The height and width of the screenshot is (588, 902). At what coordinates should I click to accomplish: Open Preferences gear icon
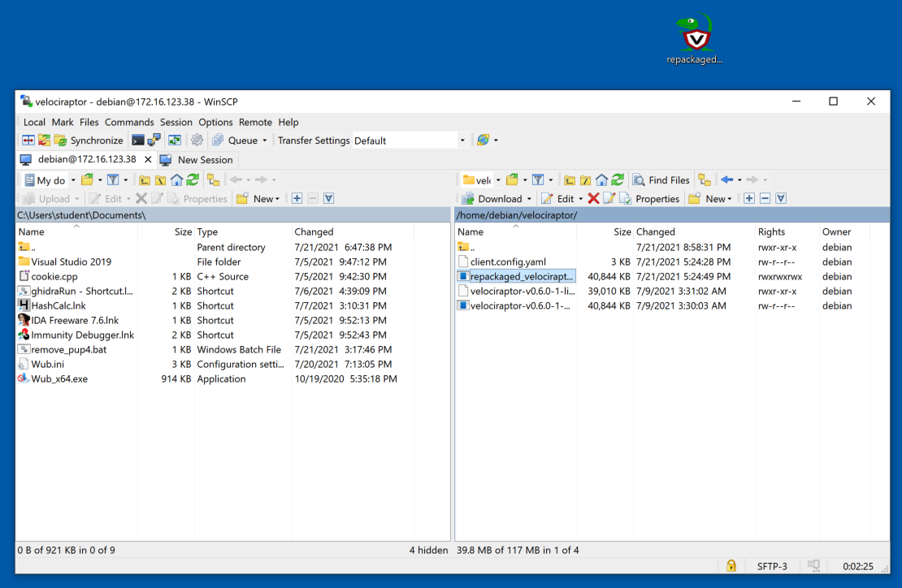[197, 141]
